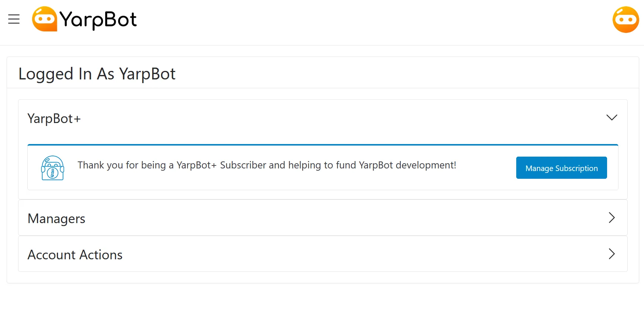The image size is (644, 328).
Task: Open the hamburger navigation menu
Action: tap(14, 19)
